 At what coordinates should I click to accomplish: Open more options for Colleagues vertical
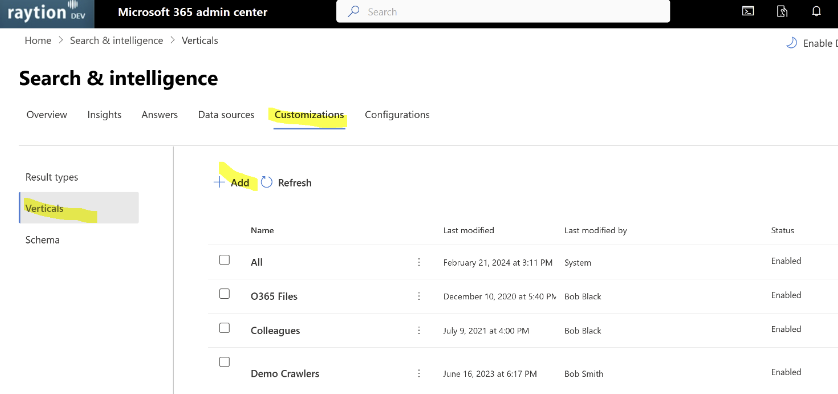(x=419, y=330)
